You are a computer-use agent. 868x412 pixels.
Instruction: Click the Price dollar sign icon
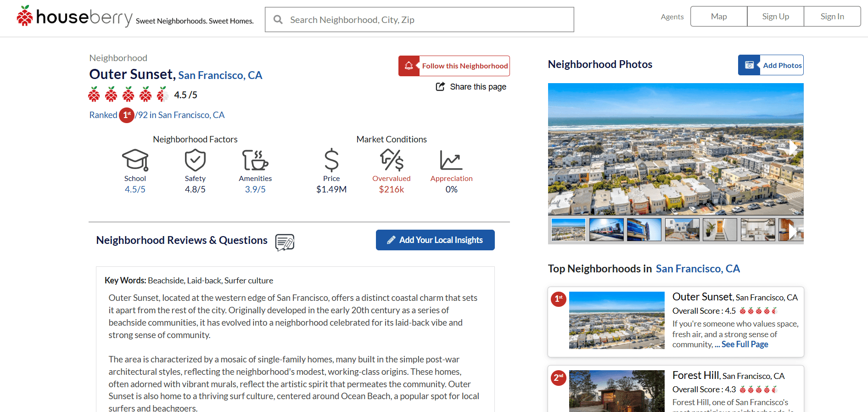tap(331, 160)
